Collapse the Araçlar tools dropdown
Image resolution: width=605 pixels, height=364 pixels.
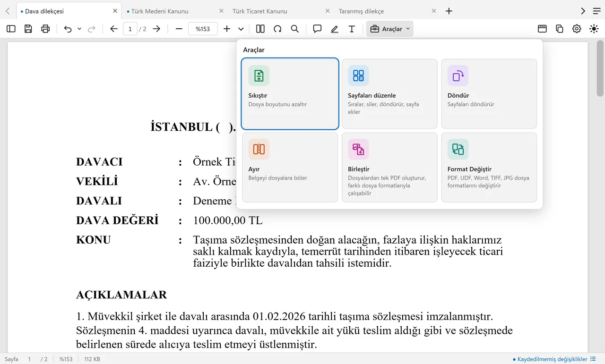pyautogui.click(x=390, y=29)
